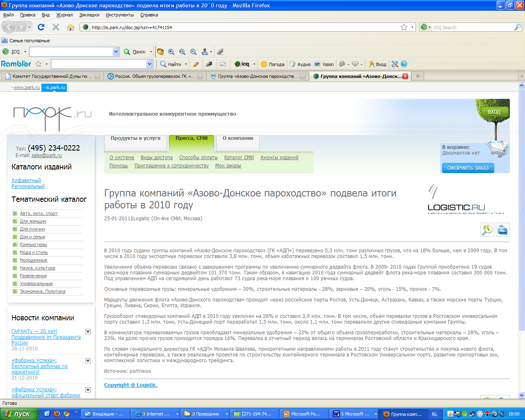Click the Rambler logo in toolbar

pyautogui.click(x=16, y=64)
